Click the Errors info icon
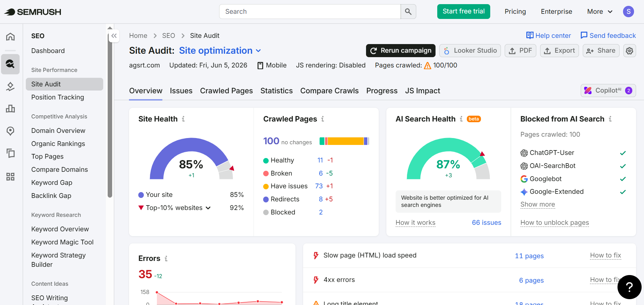This screenshot has height=305, width=644. 166,259
